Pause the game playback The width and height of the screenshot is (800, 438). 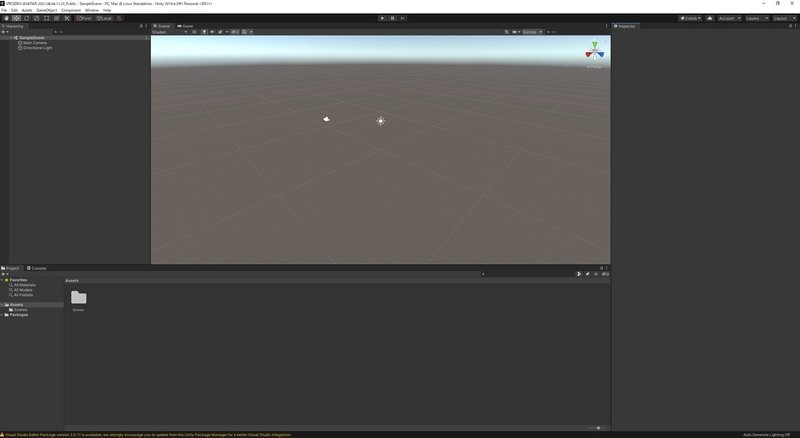pyautogui.click(x=392, y=18)
